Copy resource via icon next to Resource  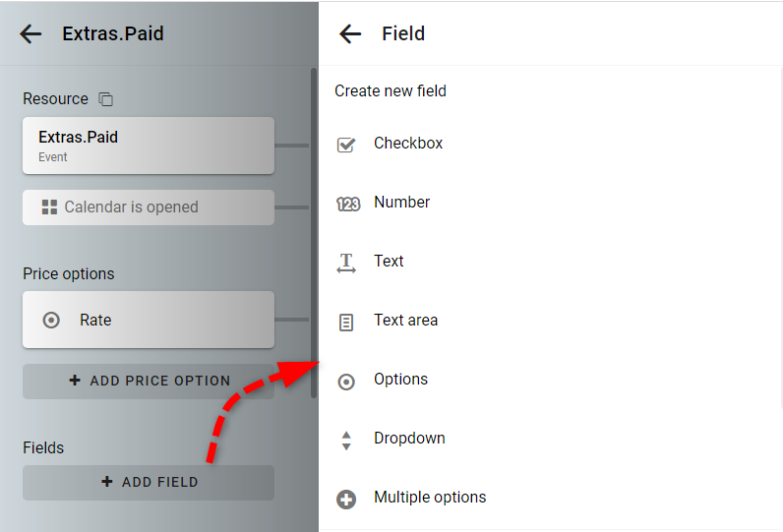coord(106,99)
